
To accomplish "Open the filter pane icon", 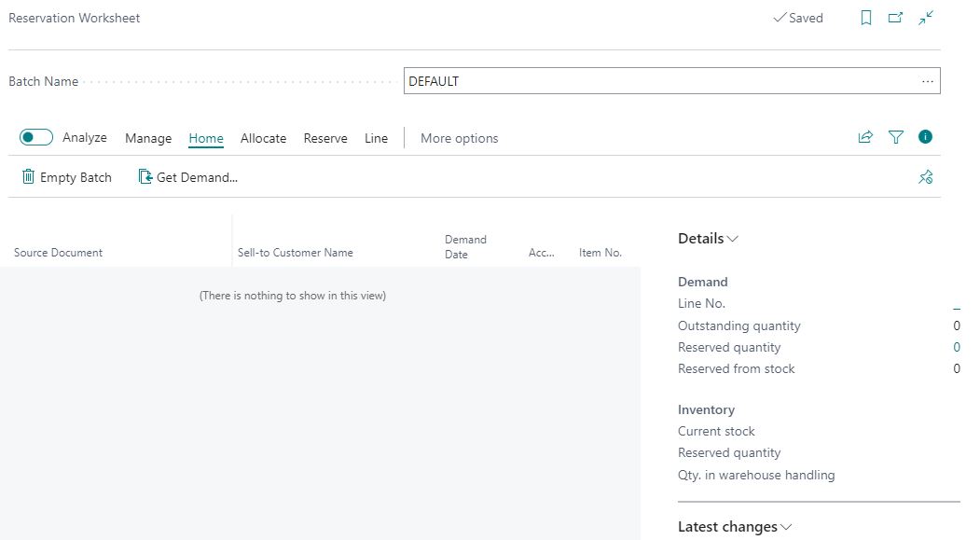I will pos(895,136).
